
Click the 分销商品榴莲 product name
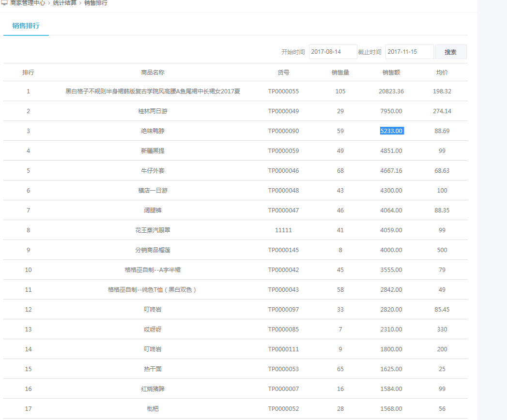click(x=153, y=250)
